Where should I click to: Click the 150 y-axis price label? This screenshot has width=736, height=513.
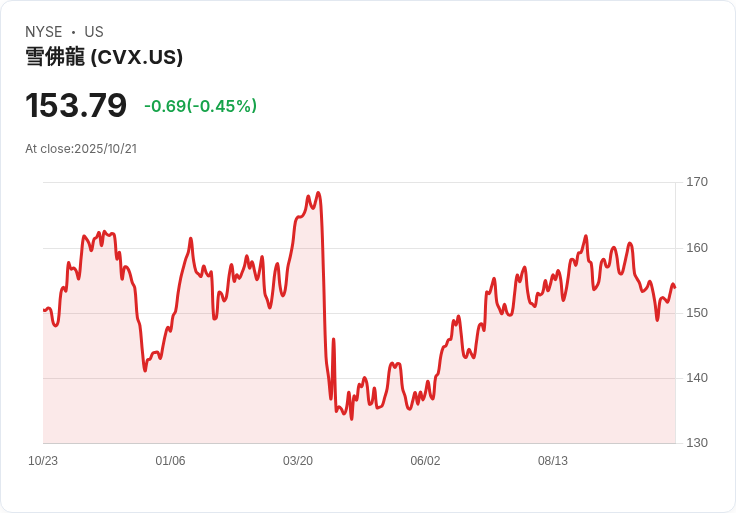(x=696, y=313)
